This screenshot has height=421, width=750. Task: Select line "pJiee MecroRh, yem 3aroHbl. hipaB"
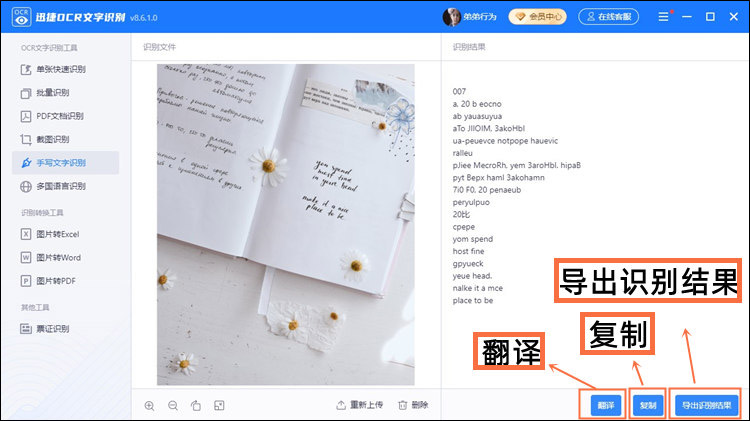pos(517,165)
